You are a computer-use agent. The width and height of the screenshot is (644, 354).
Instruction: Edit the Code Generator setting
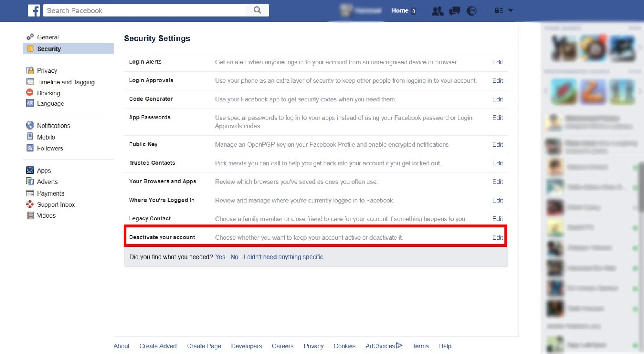497,99
